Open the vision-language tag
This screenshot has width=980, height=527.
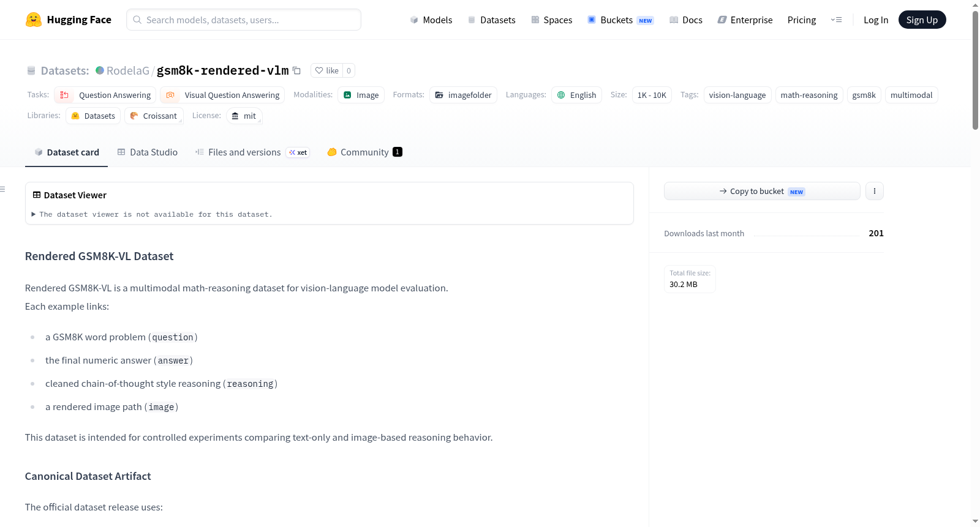coord(737,95)
